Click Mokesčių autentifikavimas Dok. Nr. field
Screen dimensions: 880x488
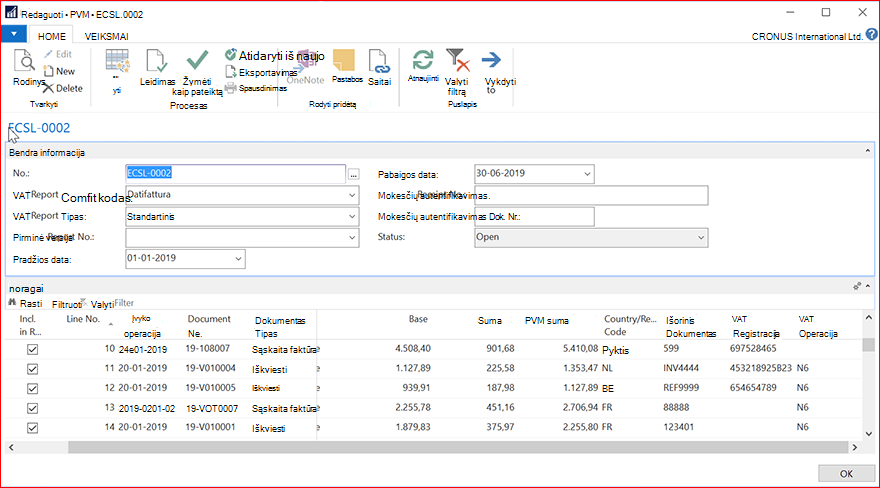[534, 217]
